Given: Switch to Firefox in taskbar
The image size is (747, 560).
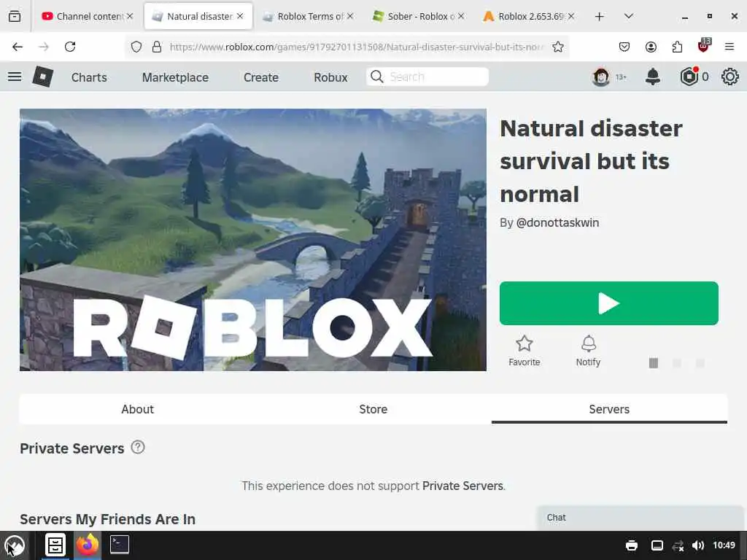Looking at the screenshot, I should (x=88, y=545).
